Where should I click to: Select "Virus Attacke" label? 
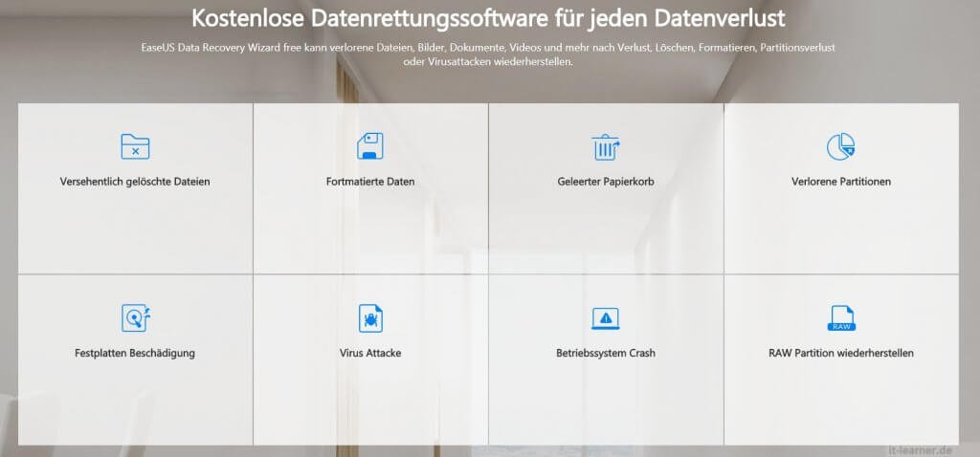370,353
